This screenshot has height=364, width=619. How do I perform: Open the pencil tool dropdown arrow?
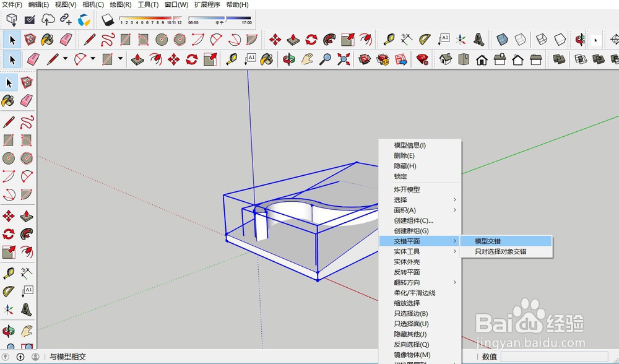click(65, 59)
